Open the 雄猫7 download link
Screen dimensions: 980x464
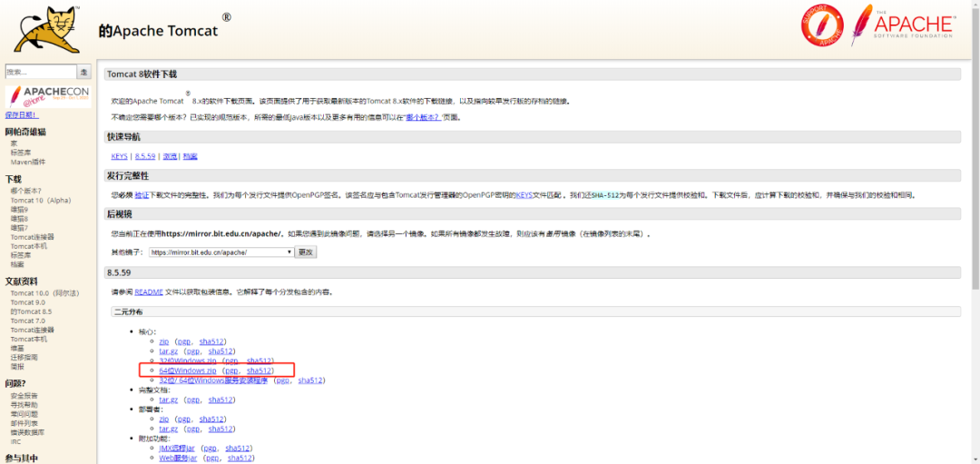tap(19, 228)
